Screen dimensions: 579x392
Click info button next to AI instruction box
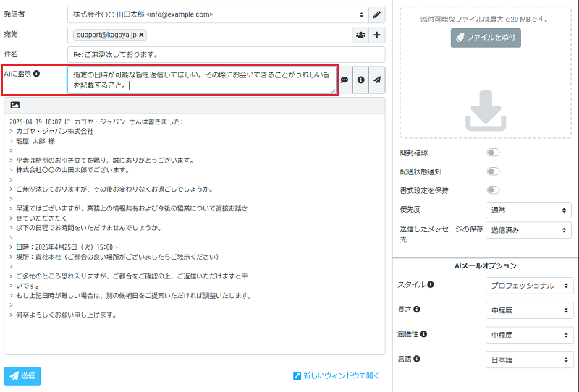[360, 80]
